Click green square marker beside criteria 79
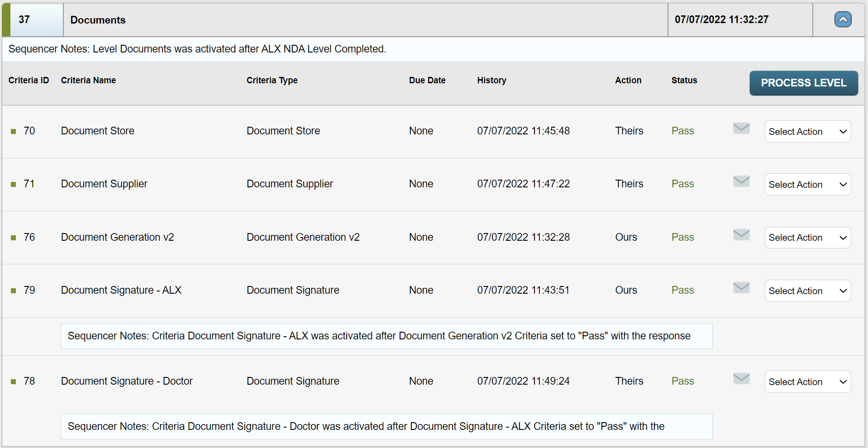Screen dimensions: 868x448 tap(14, 291)
